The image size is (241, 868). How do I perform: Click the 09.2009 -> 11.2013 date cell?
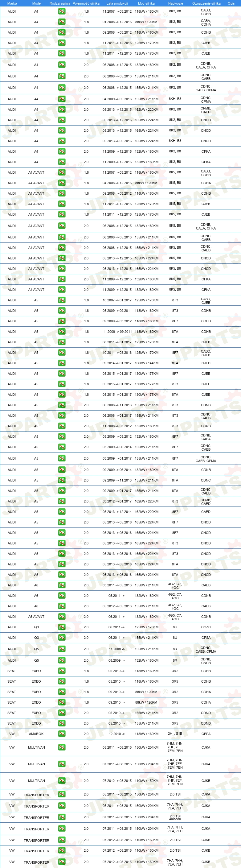point(117,481)
